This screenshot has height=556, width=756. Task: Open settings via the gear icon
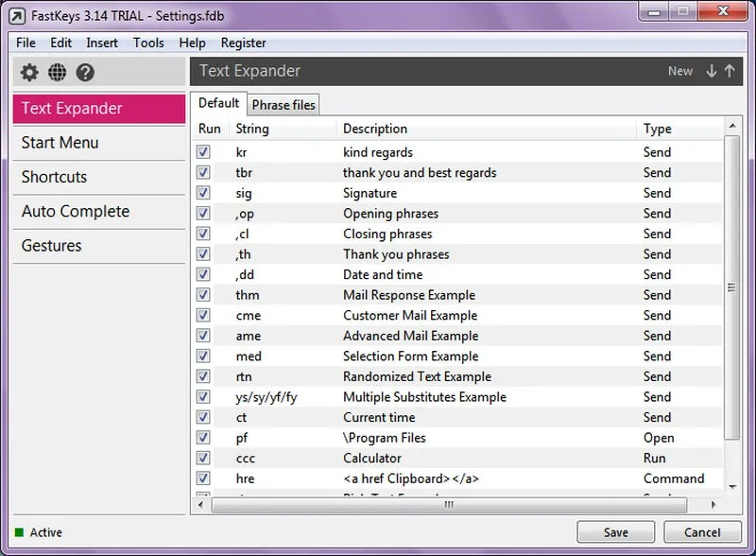(29, 73)
